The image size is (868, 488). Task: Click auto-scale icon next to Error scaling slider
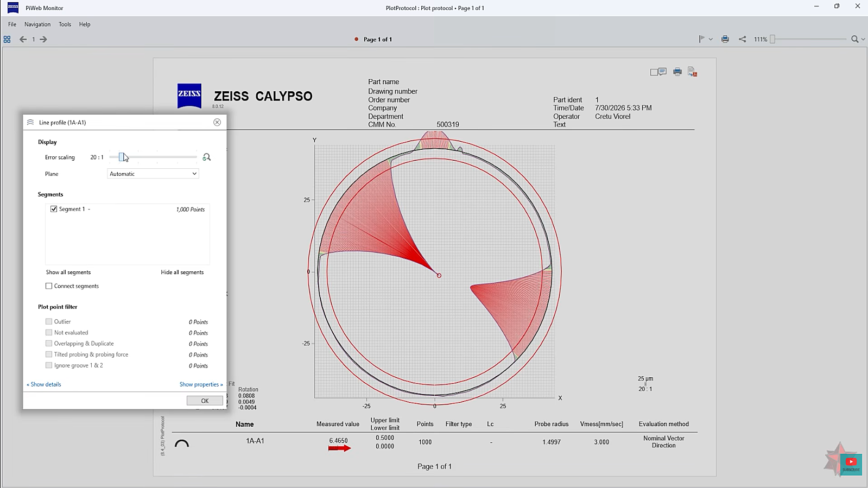(x=206, y=157)
